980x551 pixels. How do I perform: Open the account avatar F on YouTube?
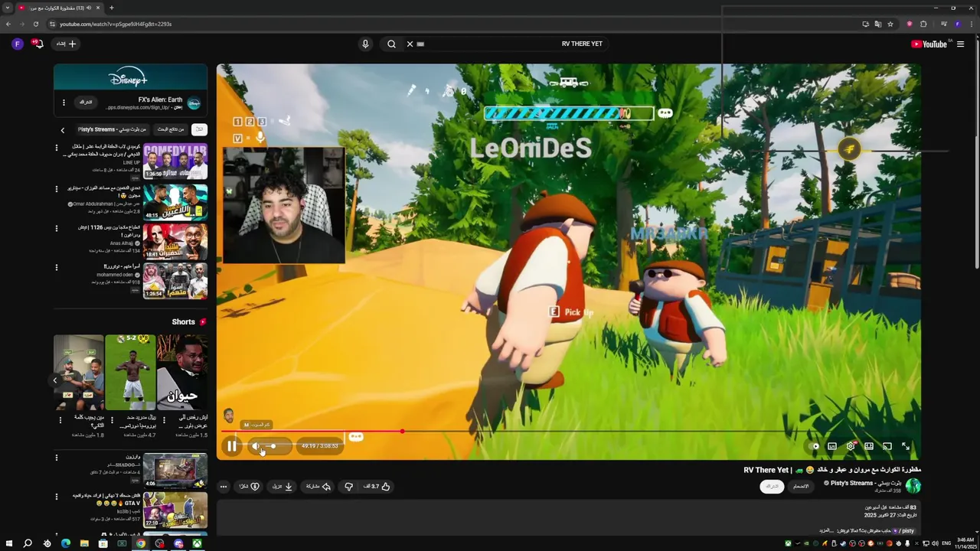pos(18,44)
